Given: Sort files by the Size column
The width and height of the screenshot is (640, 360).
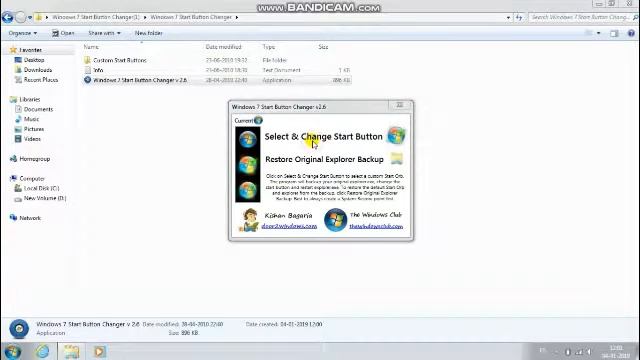Looking at the screenshot, I should 323,47.
